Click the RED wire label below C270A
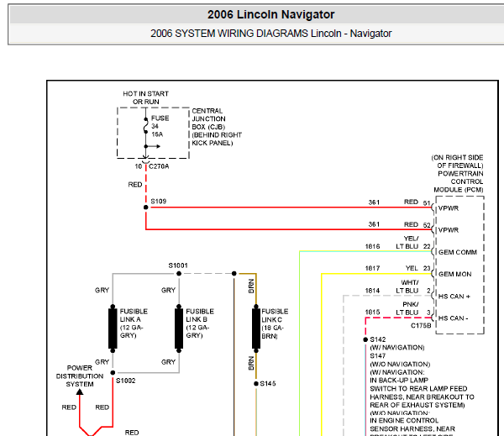 135,185
